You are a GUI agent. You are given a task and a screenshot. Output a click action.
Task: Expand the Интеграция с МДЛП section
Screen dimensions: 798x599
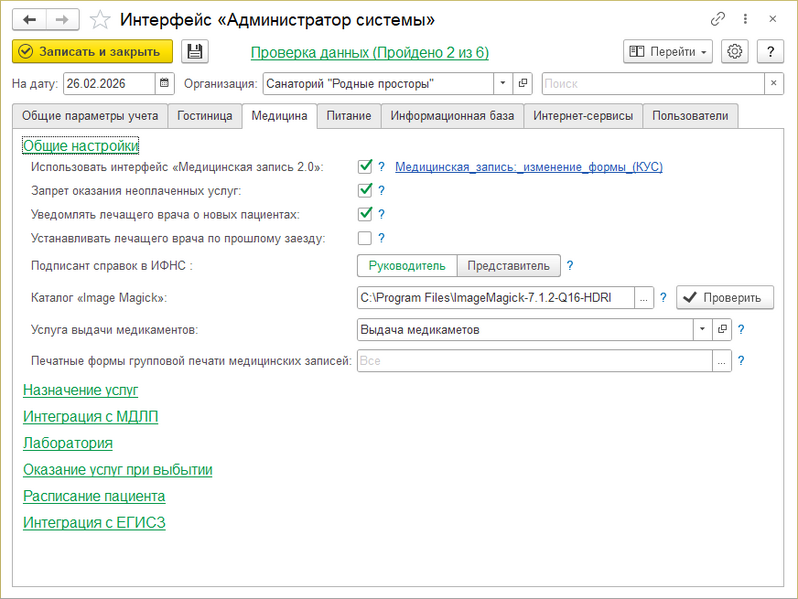click(91, 417)
